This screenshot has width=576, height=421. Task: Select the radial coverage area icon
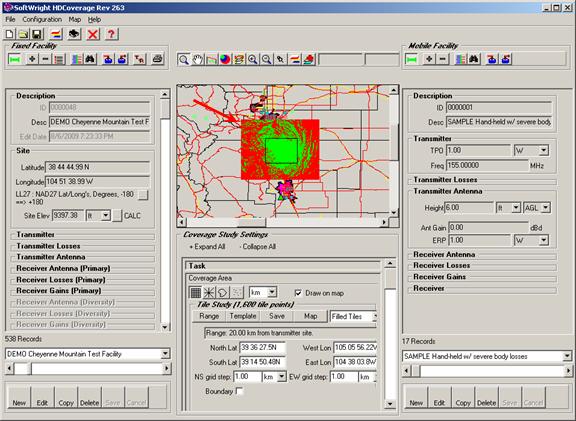[x=209, y=292]
